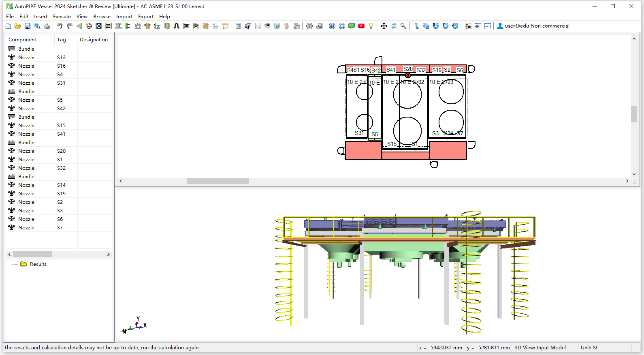644x355 pixels.
Task: Rotate view around Z axis icon
Action: pos(455,26)
